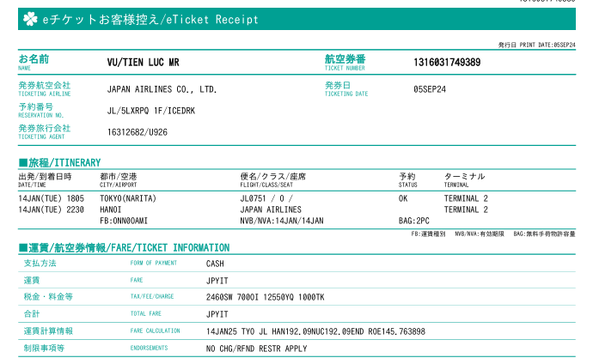Click ticket number 1316031749389
The height and width of the screenshot is (364, 593).
pos(447,62)
